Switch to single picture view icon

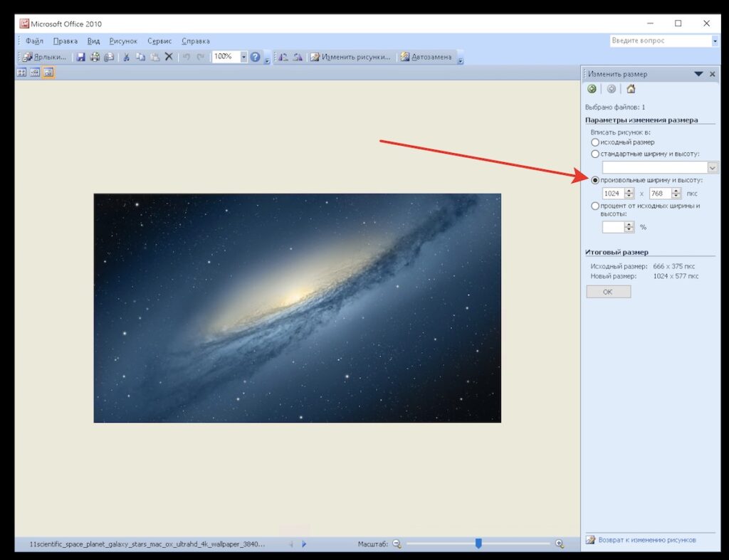coord(48,73)
